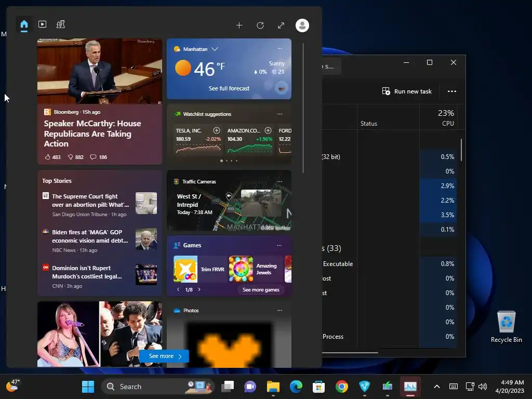Open Watchlist suggestions more options
This screenshot has height=399, width=532.
(x=280, y=114)
